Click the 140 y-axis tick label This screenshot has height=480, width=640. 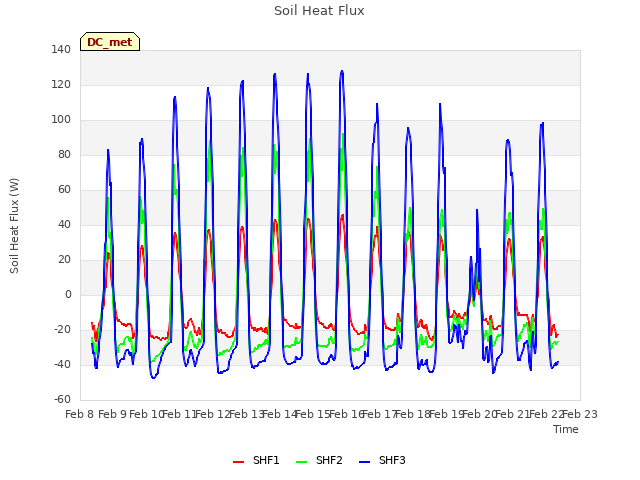click(61, 49)
